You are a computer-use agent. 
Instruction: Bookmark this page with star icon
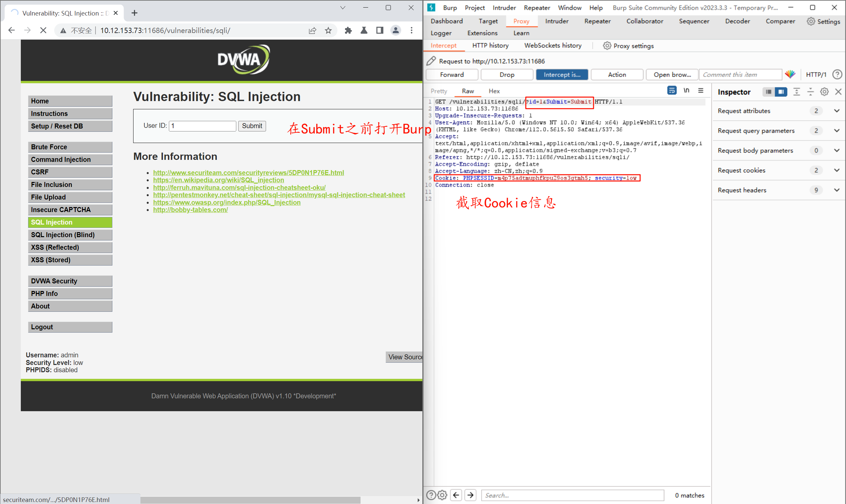(x=328, y=31)
